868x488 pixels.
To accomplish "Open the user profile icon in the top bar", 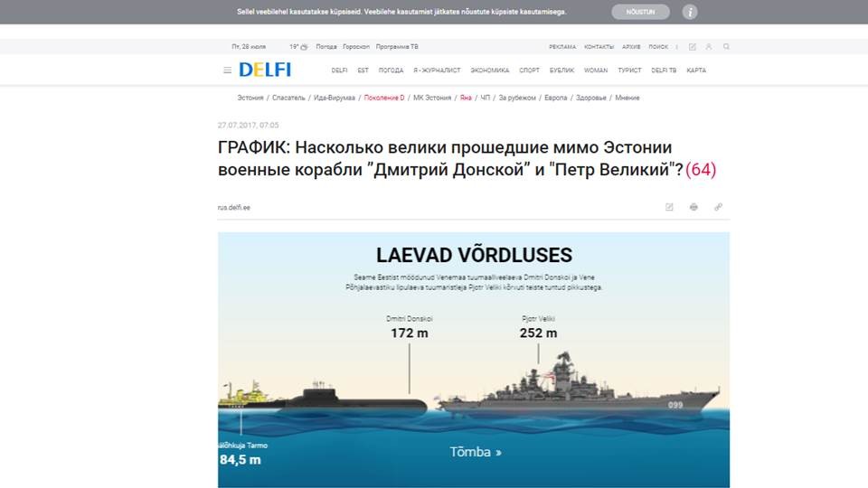I will click(709, 47).
